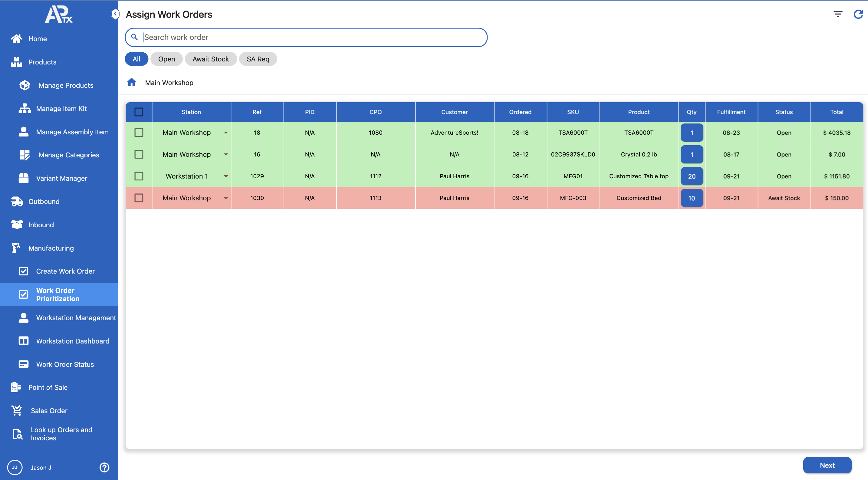Click the quantity 20 badge
The height and width of the screenshot is (480, 868).
coord(692,176)
